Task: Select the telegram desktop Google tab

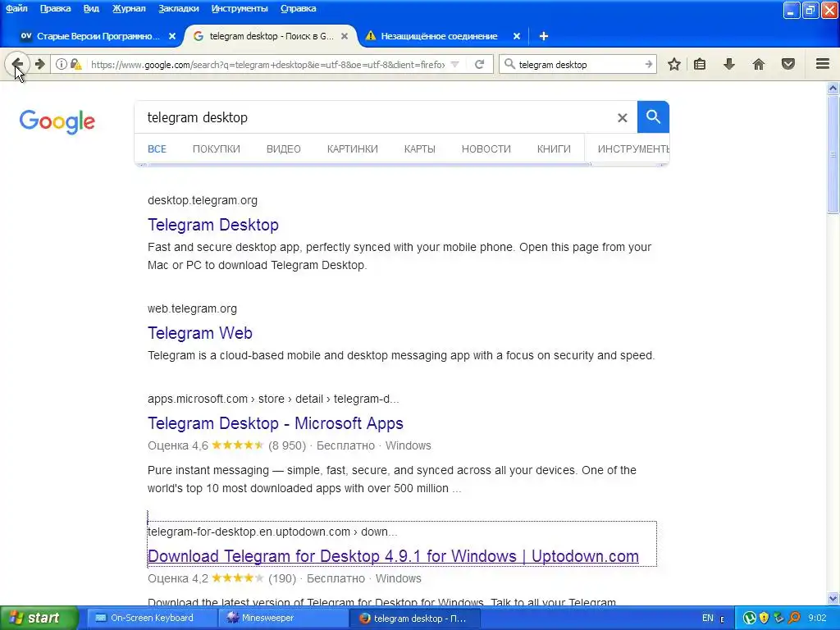Action: coord(271,36)
